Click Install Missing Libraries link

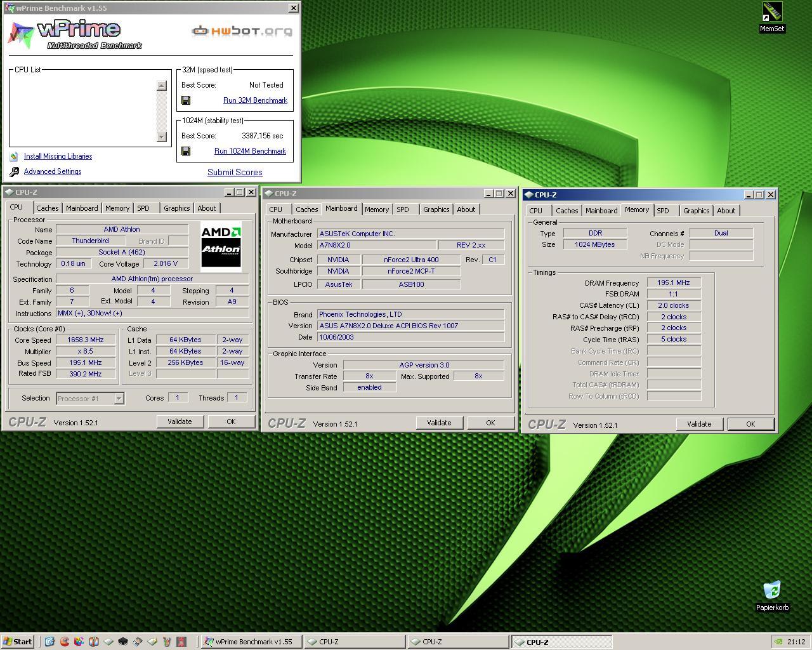click(58, 156)
